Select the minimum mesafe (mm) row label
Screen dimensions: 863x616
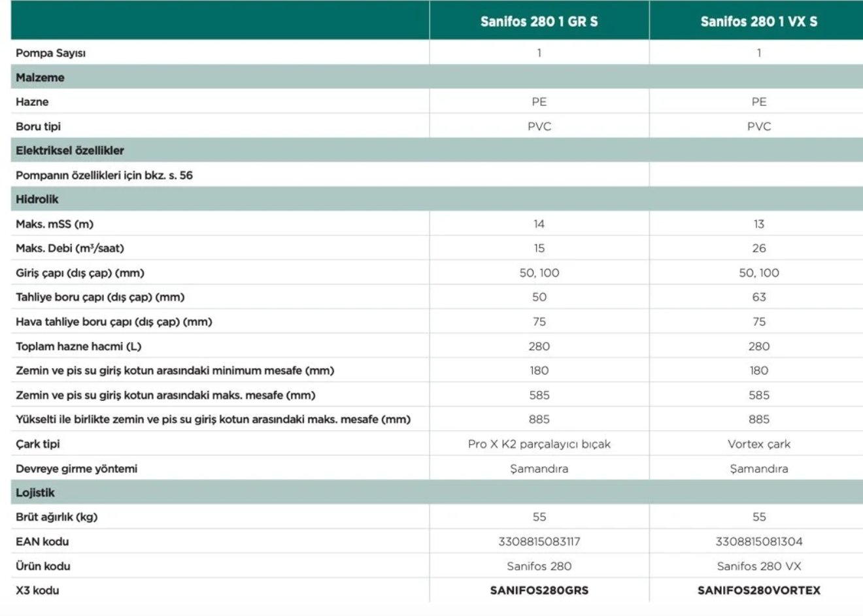pos(175,371)
